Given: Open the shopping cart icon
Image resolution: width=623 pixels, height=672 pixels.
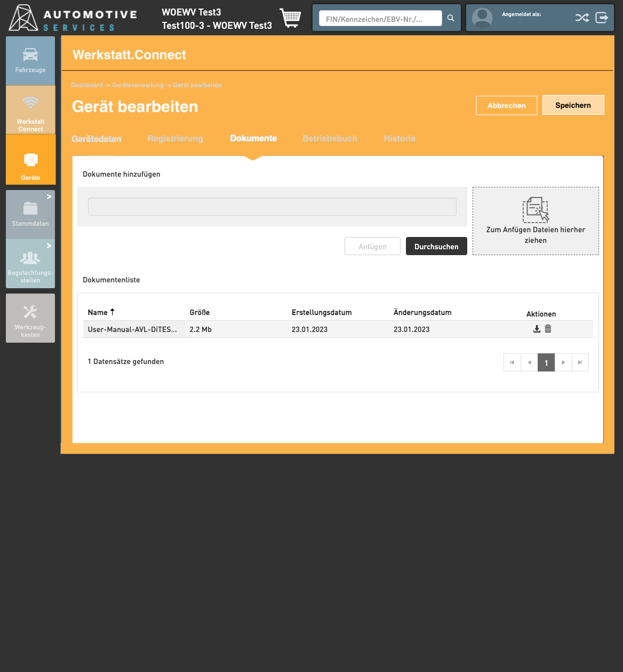Looking at the screenshot, I should tap(290, 18).
